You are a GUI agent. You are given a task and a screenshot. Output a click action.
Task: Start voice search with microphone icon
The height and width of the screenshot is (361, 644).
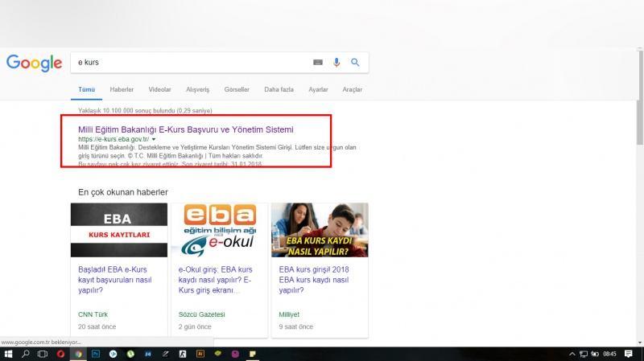[x=336, y=63]
